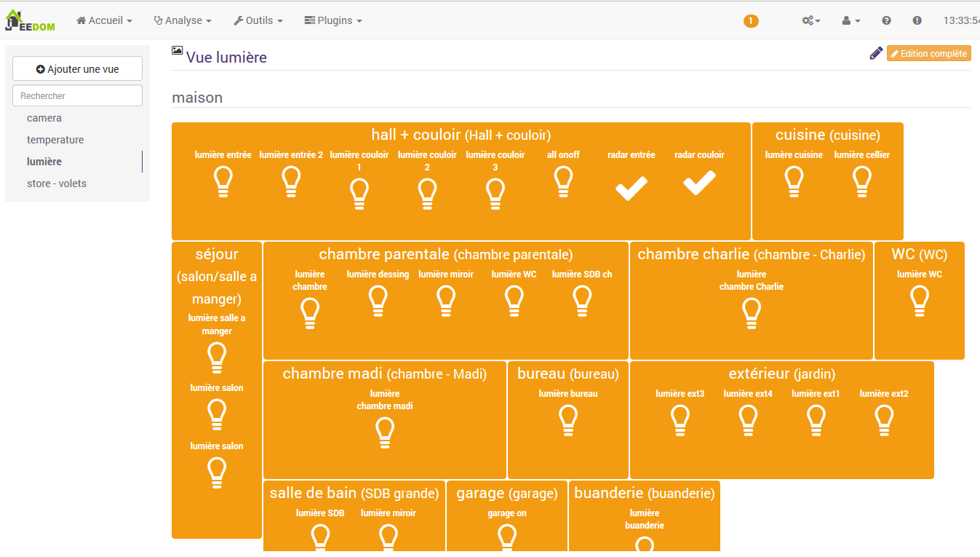This screenshot has width=980, height=557.
Task: Focus the Rechercher search field
Action: [x=77, y=95]
